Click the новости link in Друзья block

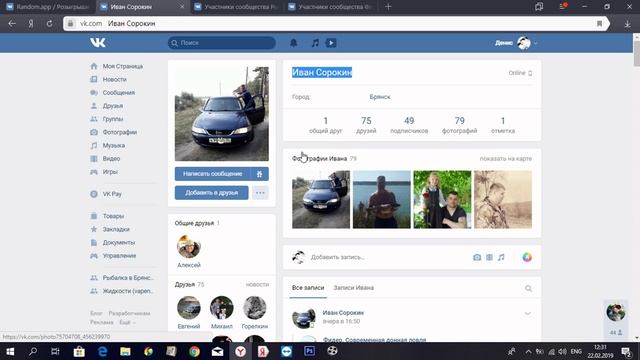(x=257, y=284)
